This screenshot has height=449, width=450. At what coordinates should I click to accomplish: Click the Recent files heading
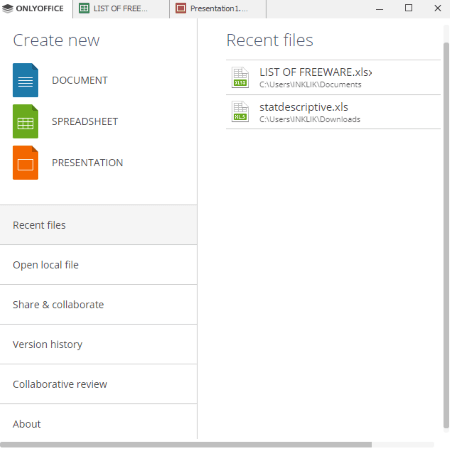coord(270,40)
